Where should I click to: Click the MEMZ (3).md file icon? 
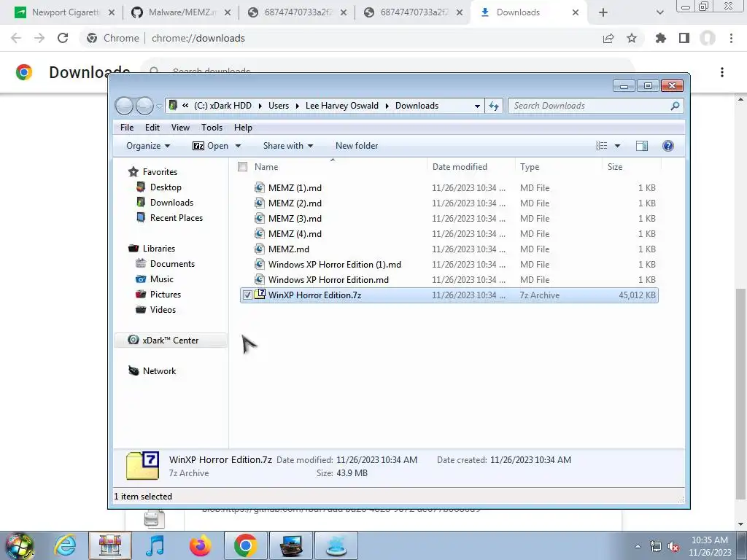(x=259, y=218)
